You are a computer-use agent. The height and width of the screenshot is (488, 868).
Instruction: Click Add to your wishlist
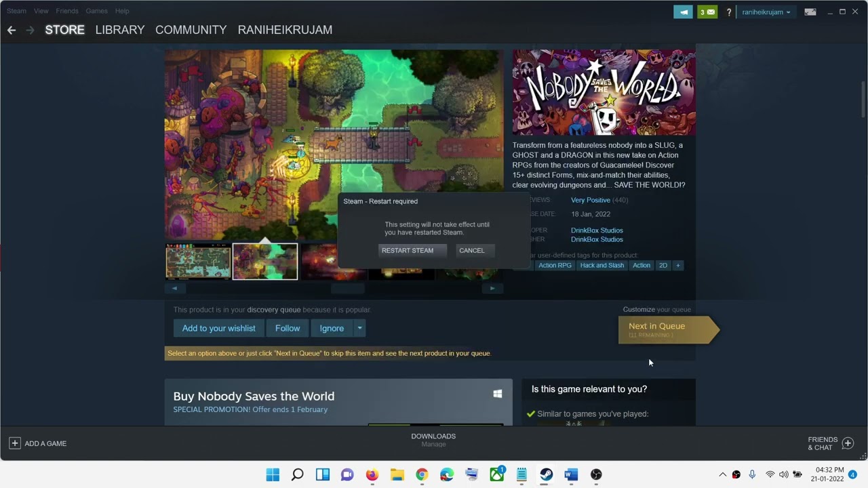(218, 328)
